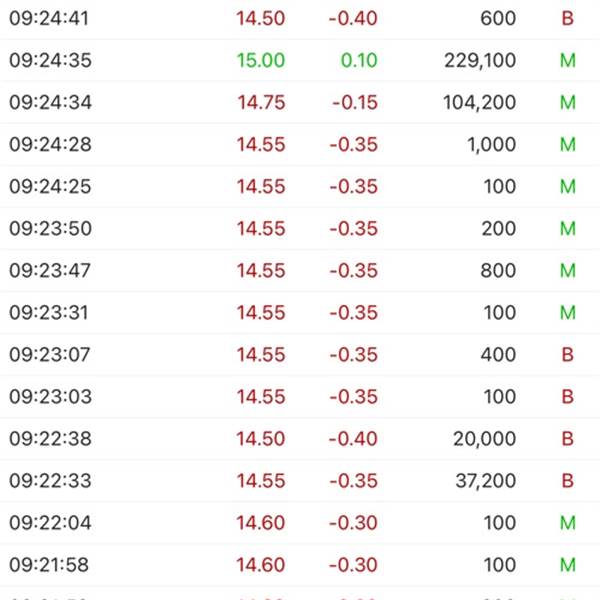Select the 09:24:28 trade row
Viewport: 600px width, 600px height.
pos(300,145)
